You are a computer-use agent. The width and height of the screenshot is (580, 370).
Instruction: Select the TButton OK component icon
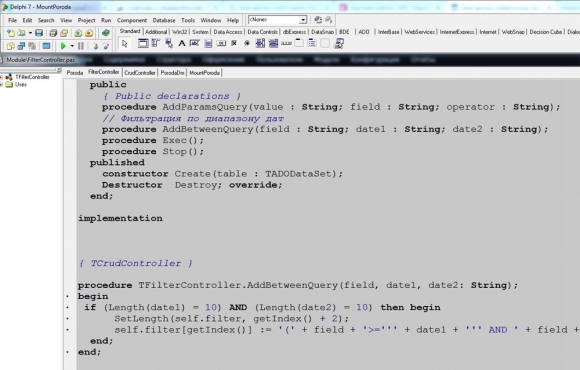point(221,43)
